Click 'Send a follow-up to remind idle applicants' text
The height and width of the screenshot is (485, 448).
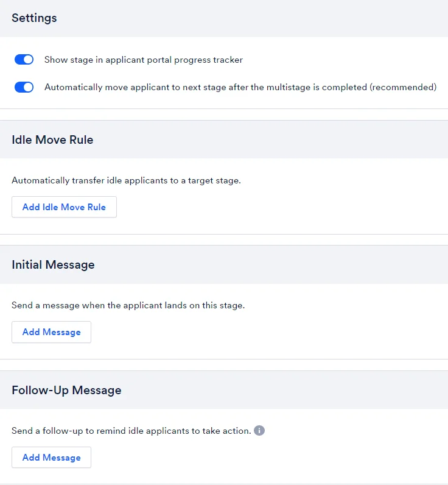131,431
